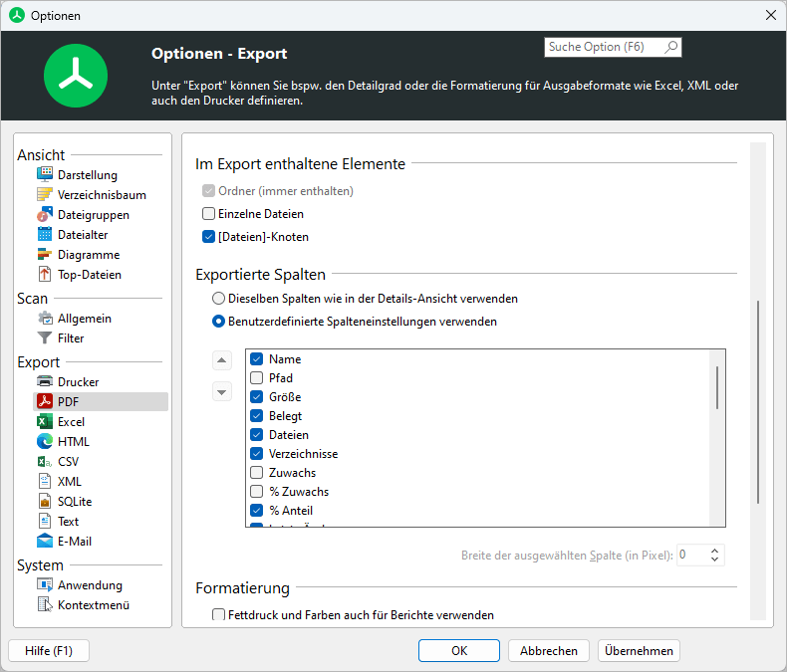Open Dateigruppen options icon

click(45, 215)
